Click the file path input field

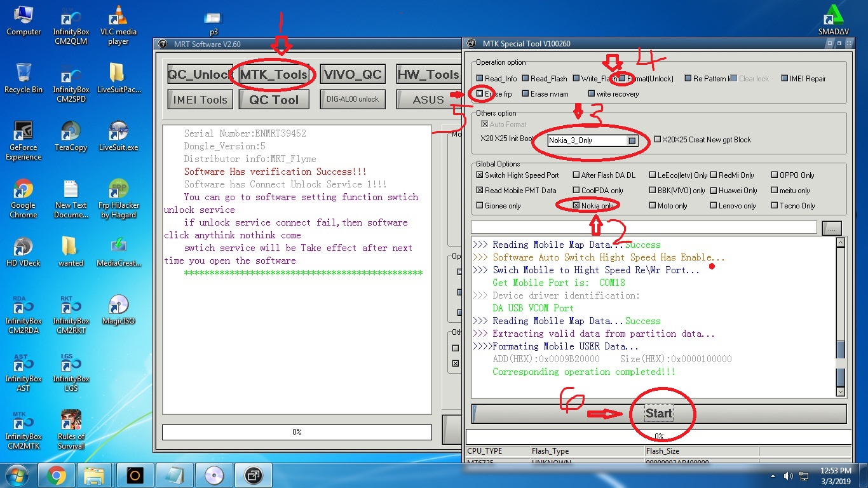tap(644, 227)
